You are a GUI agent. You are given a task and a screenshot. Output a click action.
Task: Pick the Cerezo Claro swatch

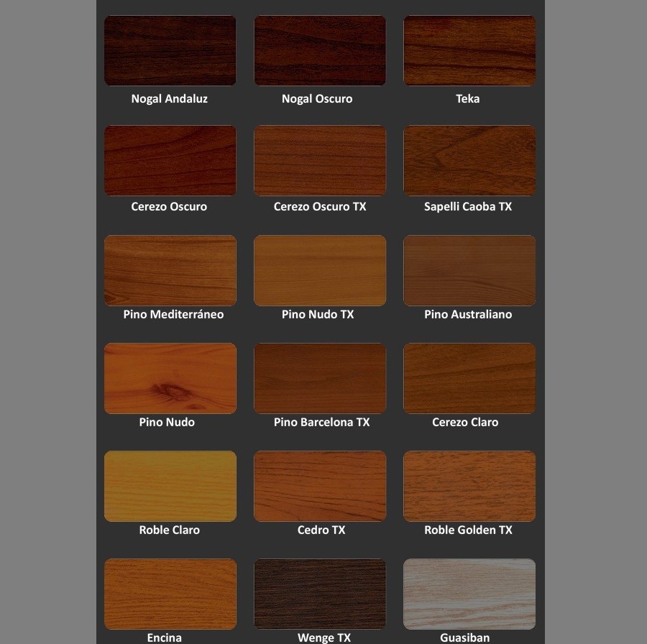tap(469, 378)
